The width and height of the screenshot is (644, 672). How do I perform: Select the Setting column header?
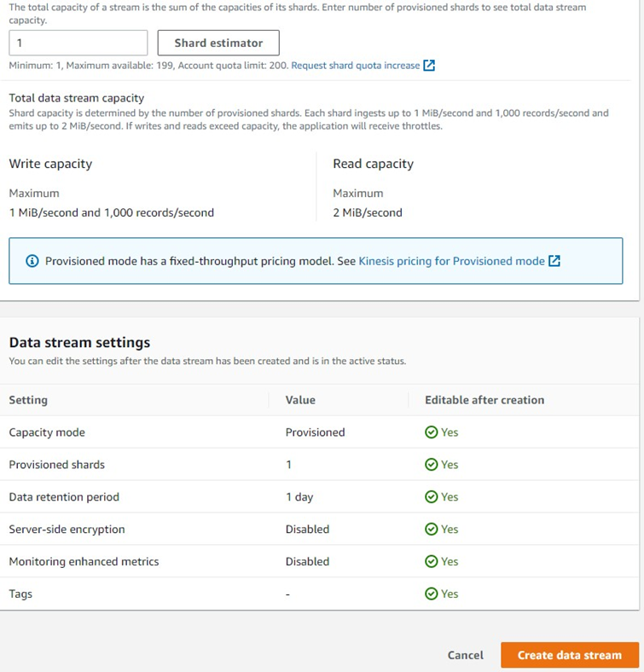coord(28,400)
